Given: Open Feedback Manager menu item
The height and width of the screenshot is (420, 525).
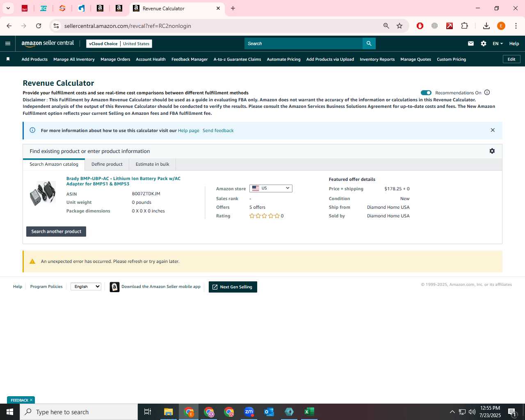Looking at the screenshot, I should (x=189, y=59).
